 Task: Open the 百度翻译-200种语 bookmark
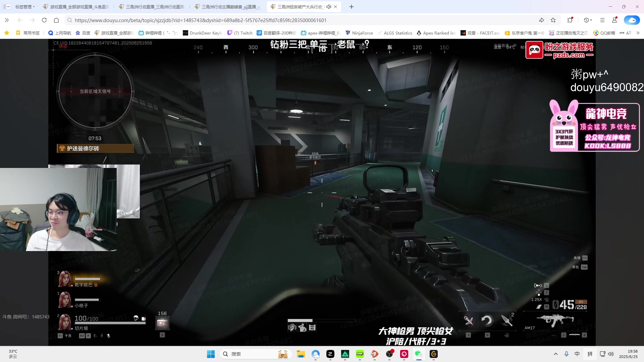[276, 33]
